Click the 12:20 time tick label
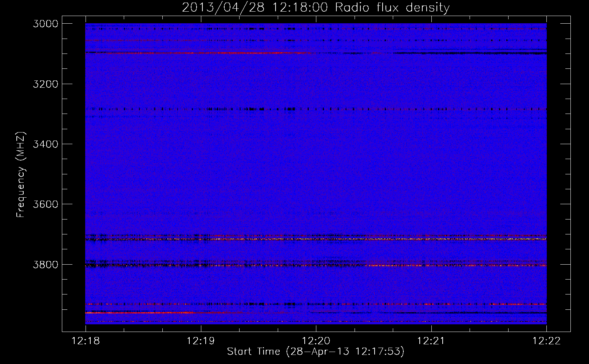 click(316, 341)
